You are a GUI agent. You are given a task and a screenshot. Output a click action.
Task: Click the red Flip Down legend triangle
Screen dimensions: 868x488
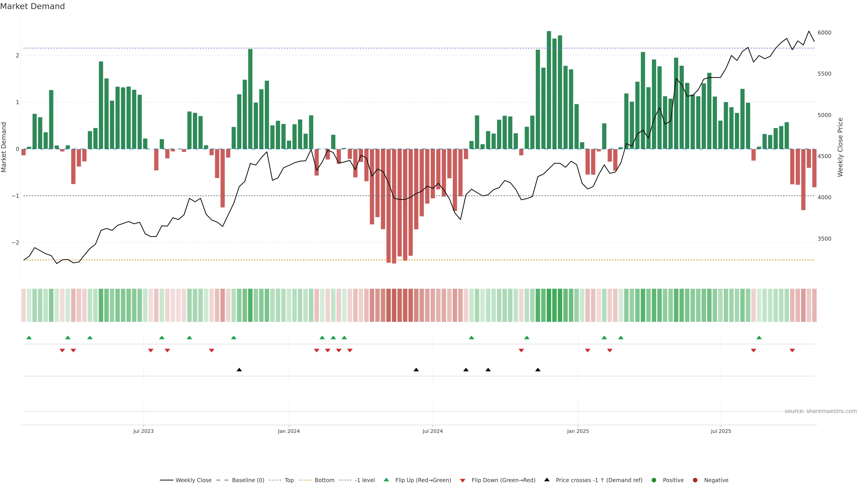click(463, 480)
